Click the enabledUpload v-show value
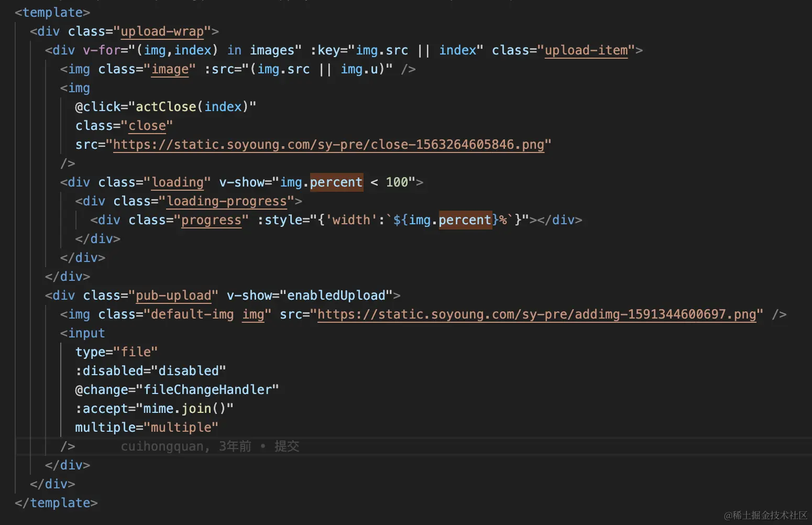 point(336,296)
